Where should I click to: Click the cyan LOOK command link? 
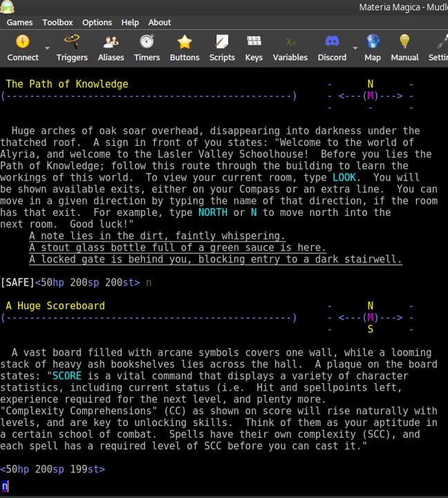point(344,177)
